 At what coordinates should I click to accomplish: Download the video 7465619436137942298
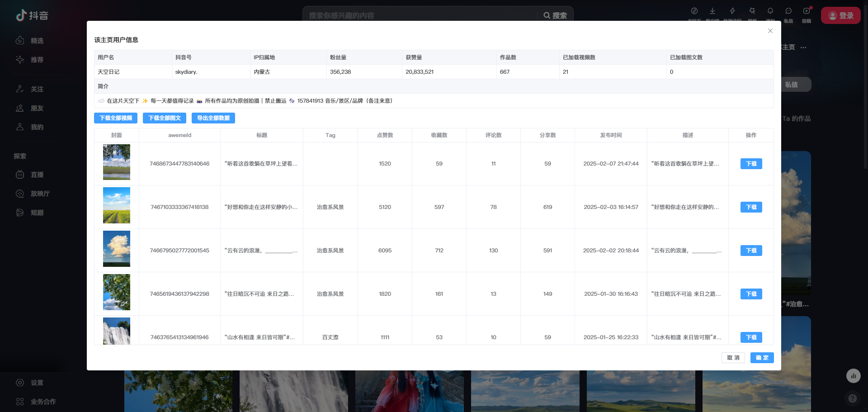coord(751,294)
